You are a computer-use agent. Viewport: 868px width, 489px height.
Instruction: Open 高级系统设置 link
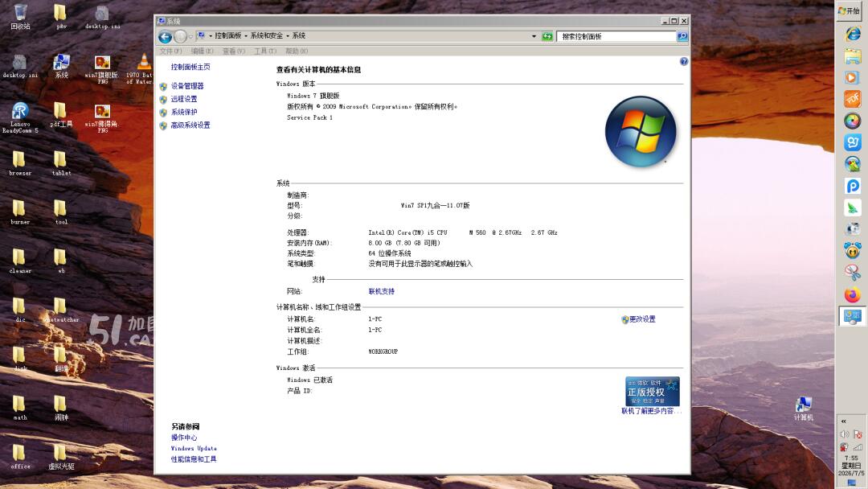(x=190, y=125)
